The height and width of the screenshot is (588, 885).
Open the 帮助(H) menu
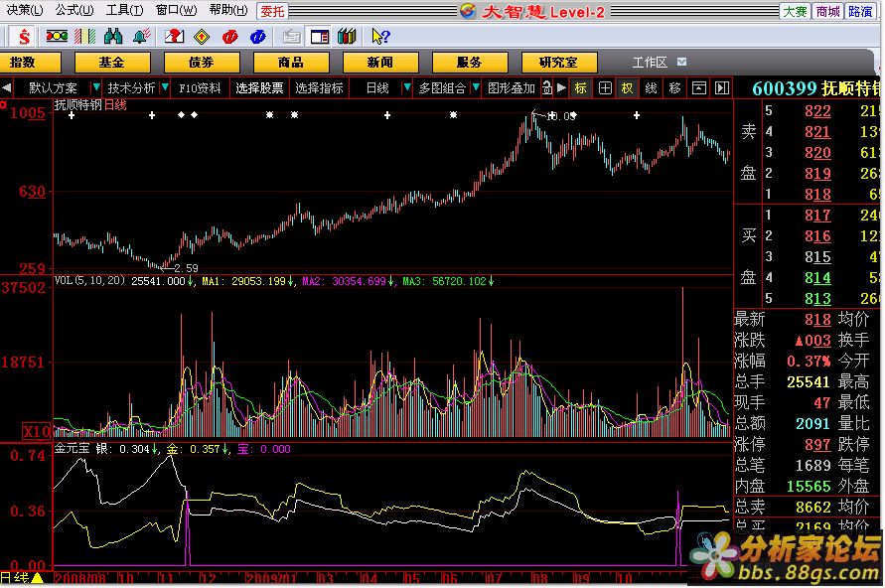tap(228, 10)
